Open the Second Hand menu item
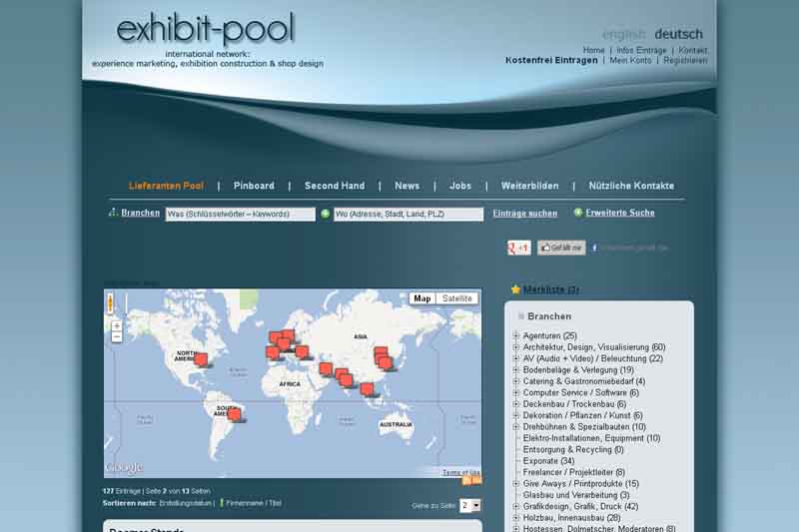 point(335,186)
